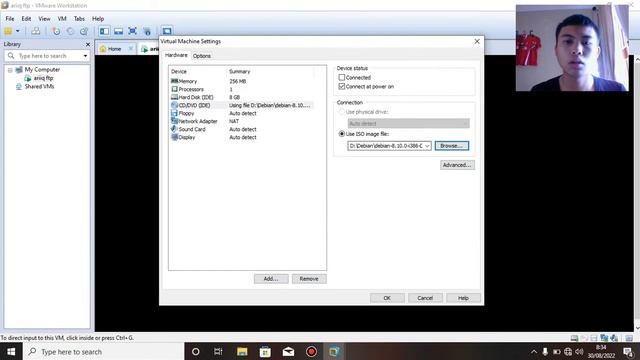The width and height of the screenshot is (640, 360).
Task: Take a snapshot of this virtual machine
Action: point(56,31)
